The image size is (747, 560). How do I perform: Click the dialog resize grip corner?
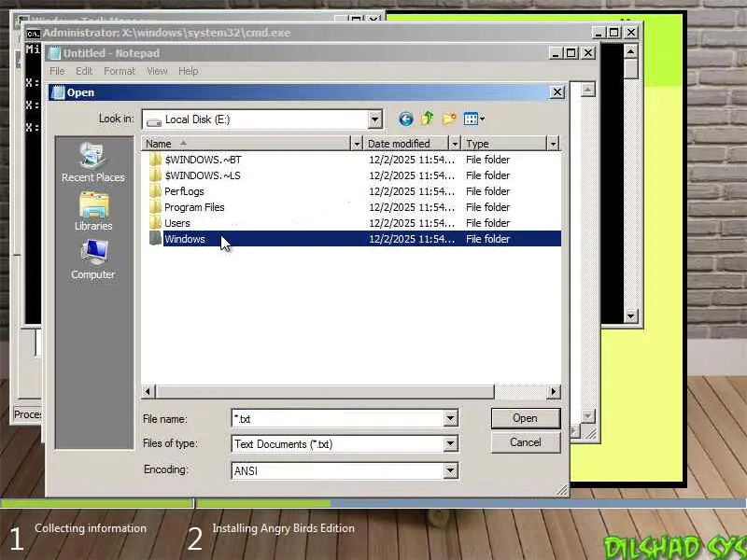(563, 490)
